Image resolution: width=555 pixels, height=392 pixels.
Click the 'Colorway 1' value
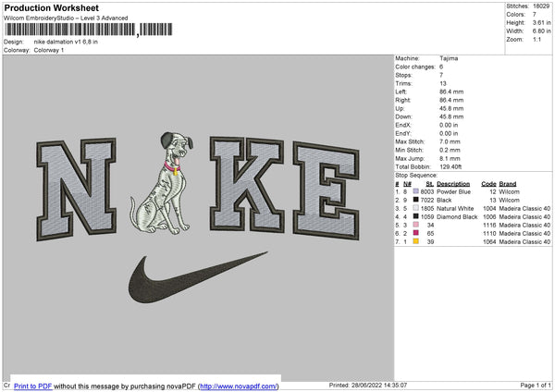click(49, 50)
